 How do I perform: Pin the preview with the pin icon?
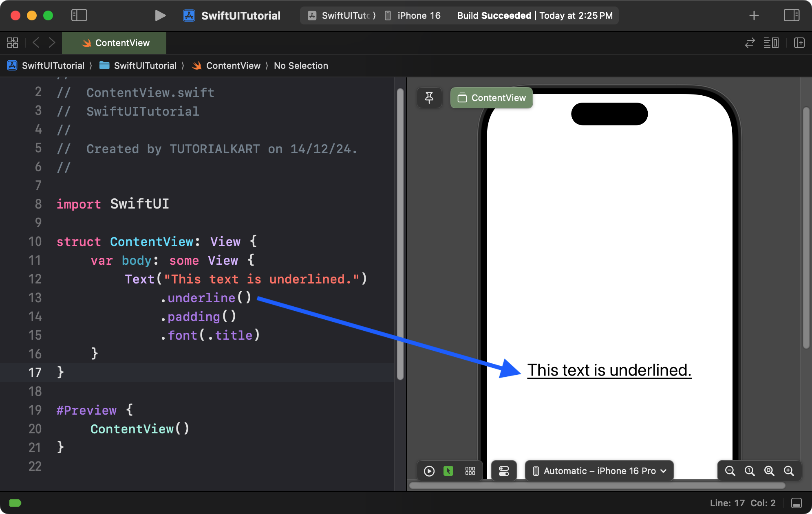[429, 98]
